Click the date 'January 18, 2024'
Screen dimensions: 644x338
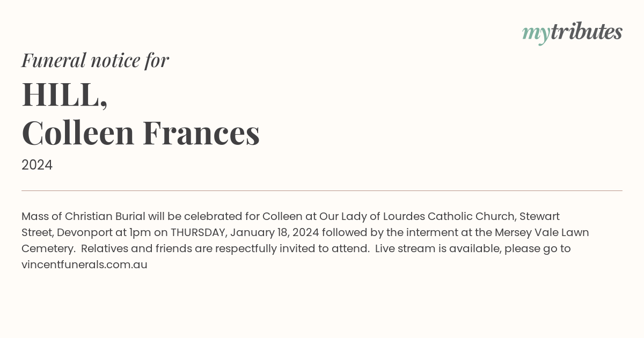(x=275, y=233)
